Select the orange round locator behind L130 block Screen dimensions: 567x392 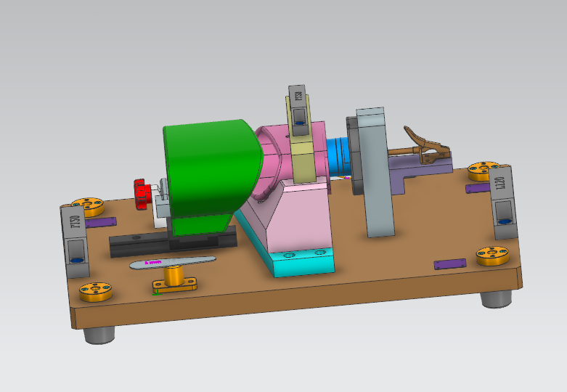point(89,206)
